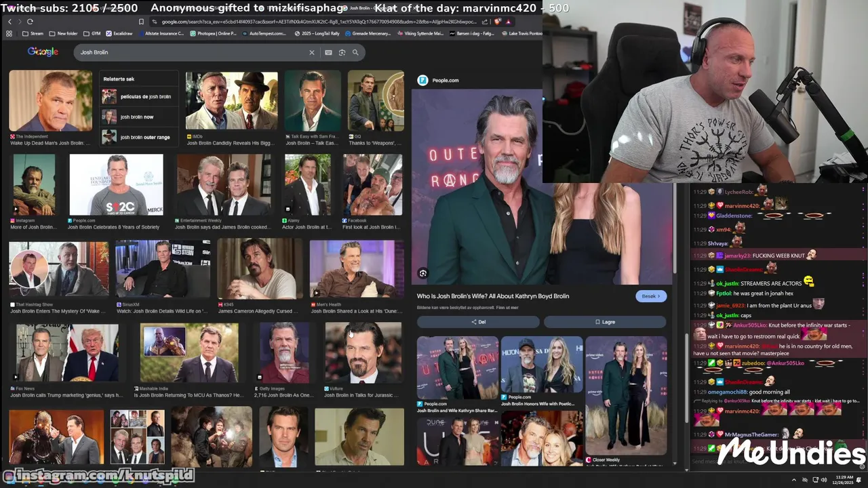Open K945 James Cameron Allegedly Cursed image
The height and width of the screenshot is (488, 868).
point(260,269)
